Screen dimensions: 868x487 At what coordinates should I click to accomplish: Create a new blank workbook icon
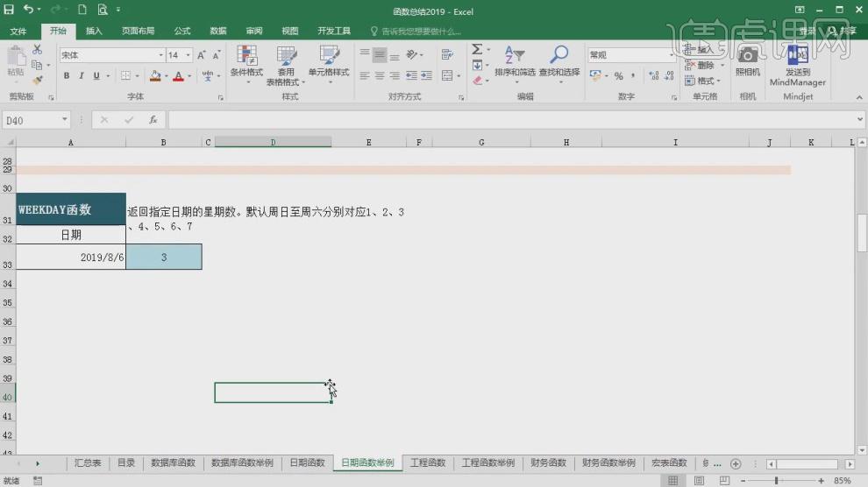[x=82, y=10]
